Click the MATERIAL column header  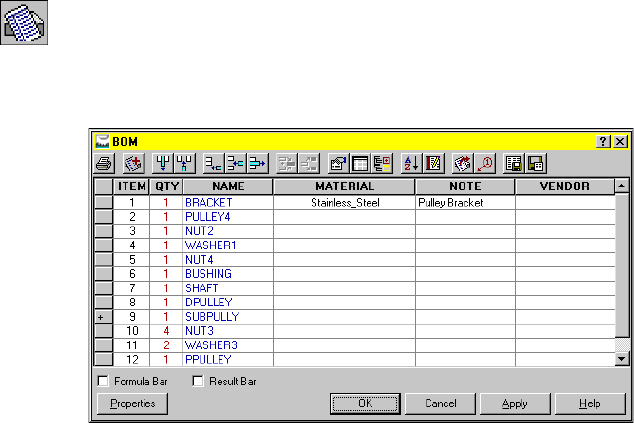click(x=344, y=186)
